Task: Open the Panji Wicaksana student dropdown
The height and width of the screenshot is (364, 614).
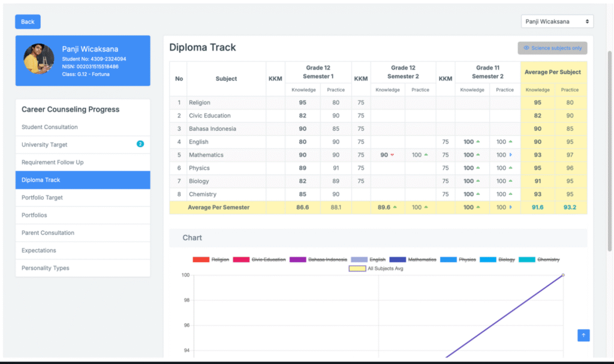Action: click(x=557, y=22)
